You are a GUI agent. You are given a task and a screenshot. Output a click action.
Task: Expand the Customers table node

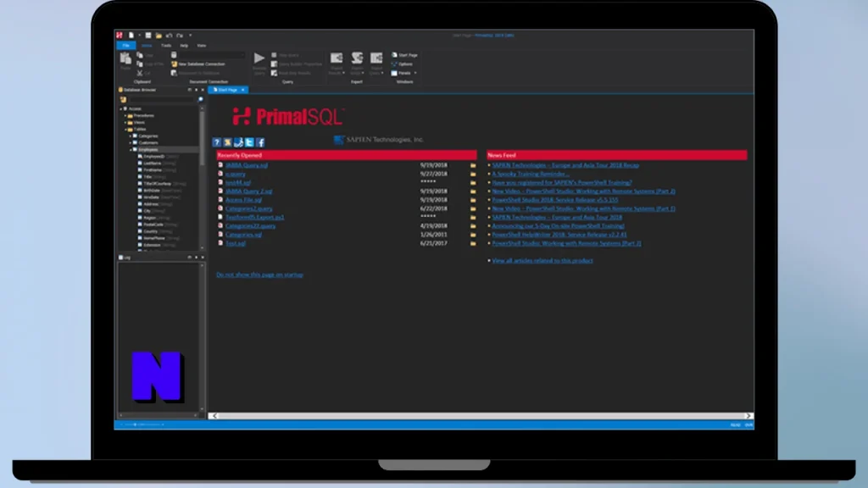130,142
